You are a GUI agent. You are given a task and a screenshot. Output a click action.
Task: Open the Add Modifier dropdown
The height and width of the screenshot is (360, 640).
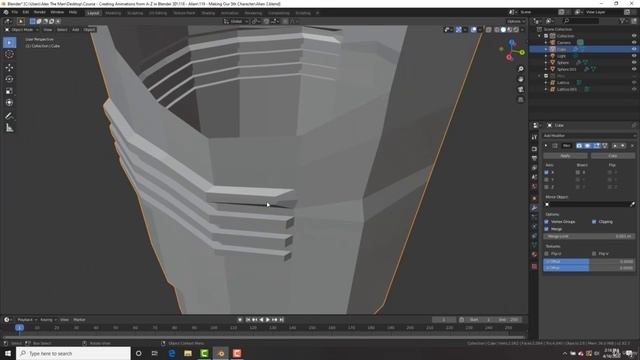[589, 136]
